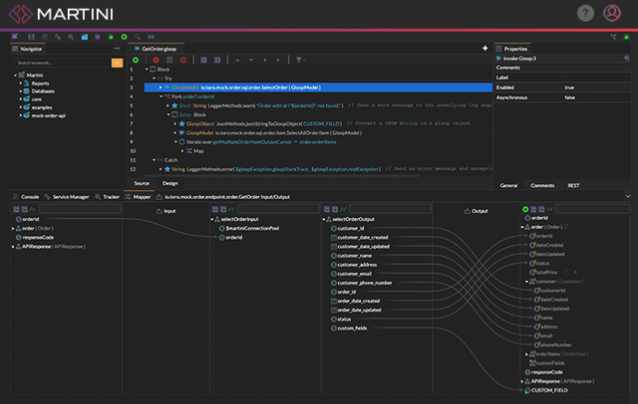Click the plus icon above the Properties panel
The image size is (638, 404).
(x=484, y=48)
